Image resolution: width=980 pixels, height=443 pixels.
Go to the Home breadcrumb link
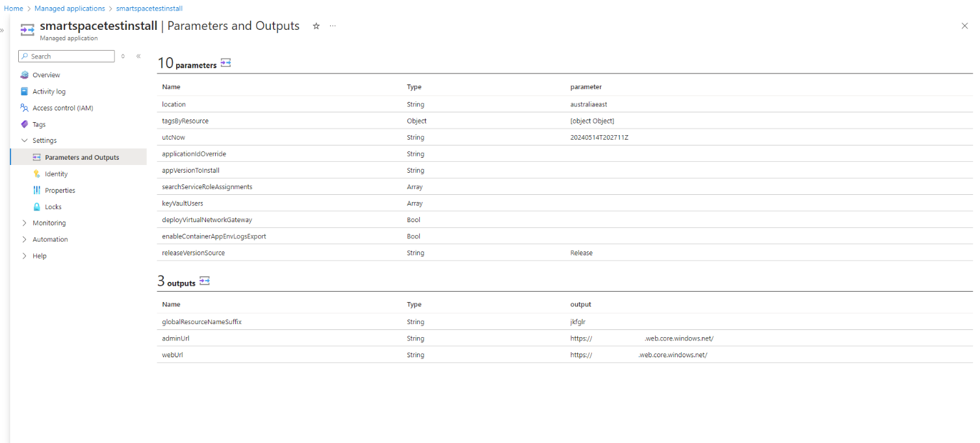14,8
